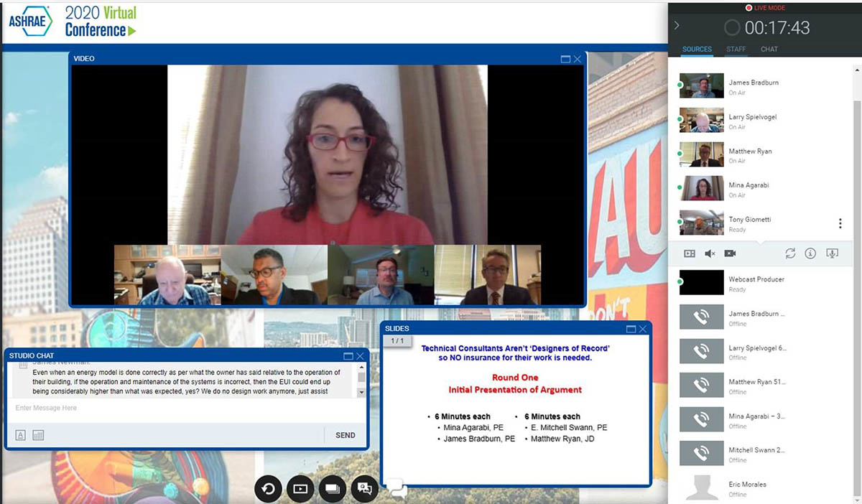This screenshot has height=504, width=862.
Task: Click the Enter Message Here field
Action: (180, 408)
